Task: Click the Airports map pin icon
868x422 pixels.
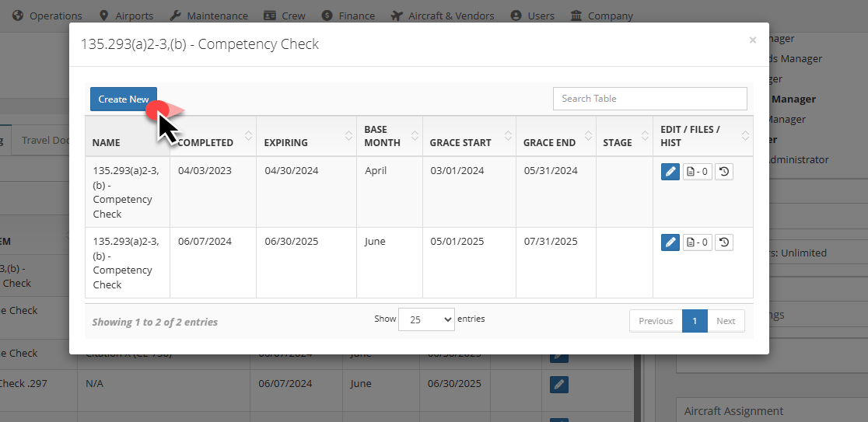Action: (103, 16)
